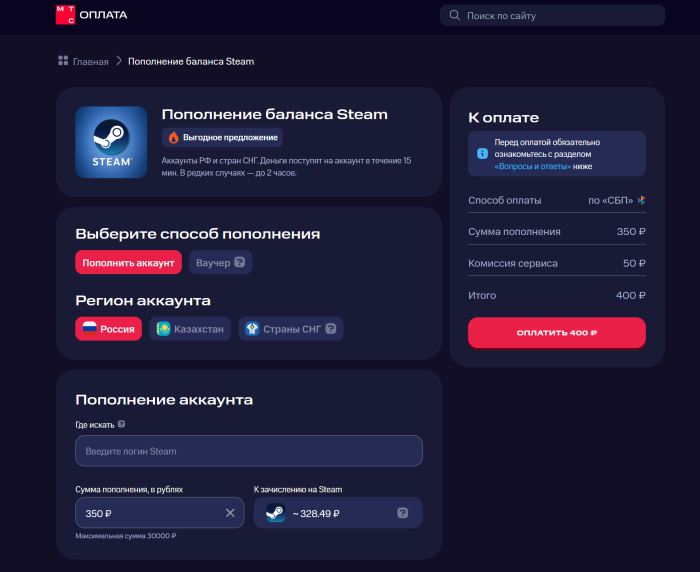
Task: Choose Казахстан account region
Action: pyautogui.click(x=190, y=329)
